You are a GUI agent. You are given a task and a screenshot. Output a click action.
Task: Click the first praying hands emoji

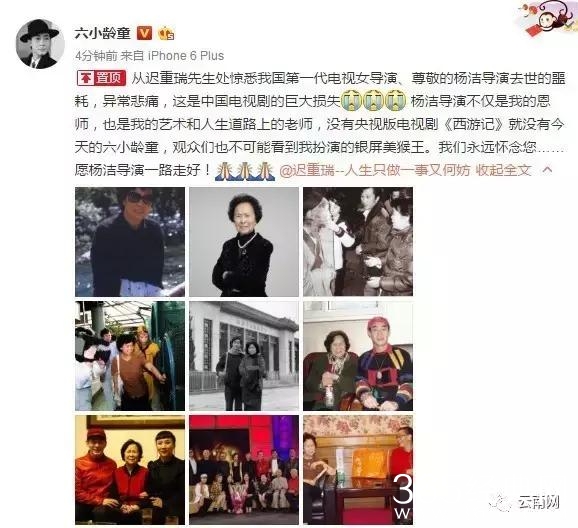pos(225,171)
